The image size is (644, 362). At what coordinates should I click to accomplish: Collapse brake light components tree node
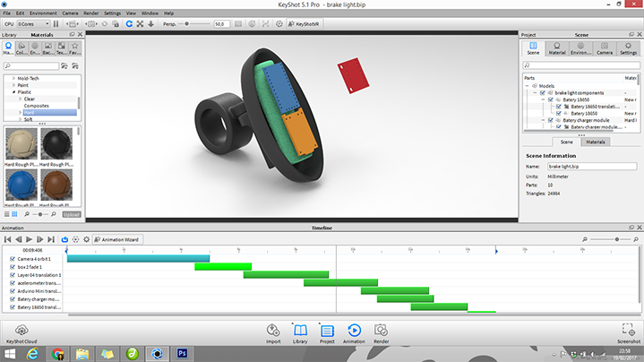[x=535, y=93]
